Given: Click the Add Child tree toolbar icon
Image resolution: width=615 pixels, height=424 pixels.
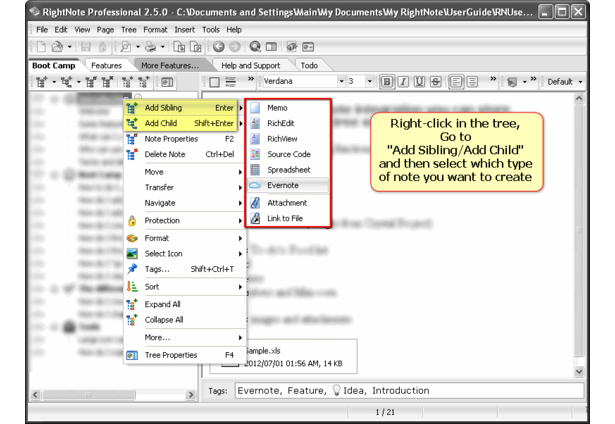Looking at the screenshot, I should tap(66, 82).
